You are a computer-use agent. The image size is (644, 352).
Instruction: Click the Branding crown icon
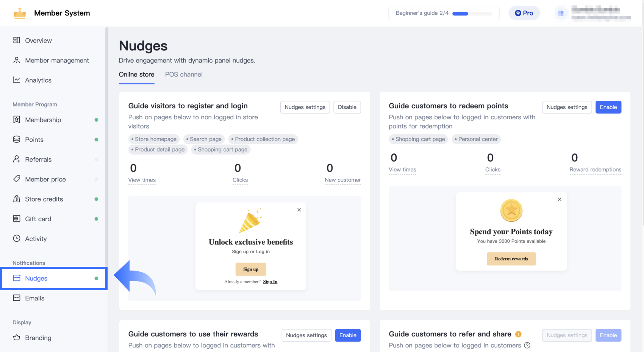pos(17,338)
